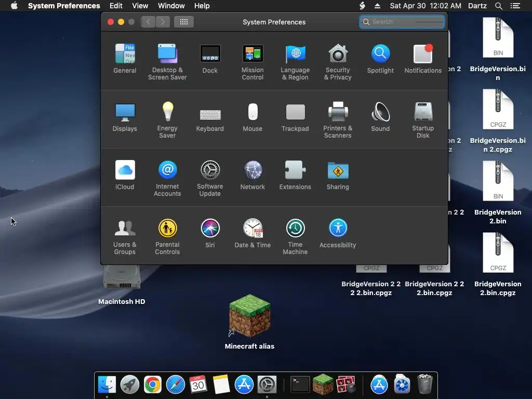
Task: Open iCloud preferences
Action: (125, 175)
